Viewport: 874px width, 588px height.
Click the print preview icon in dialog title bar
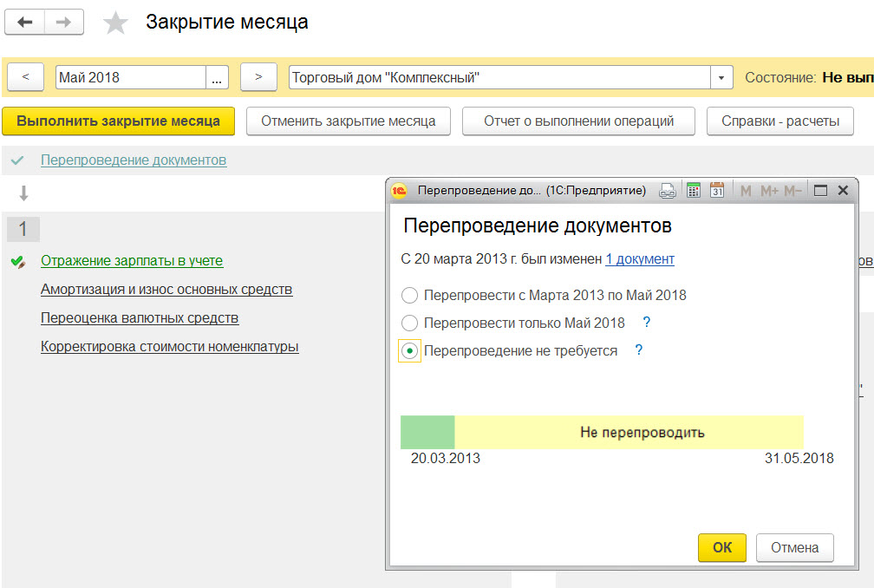[x=668, y=191]
